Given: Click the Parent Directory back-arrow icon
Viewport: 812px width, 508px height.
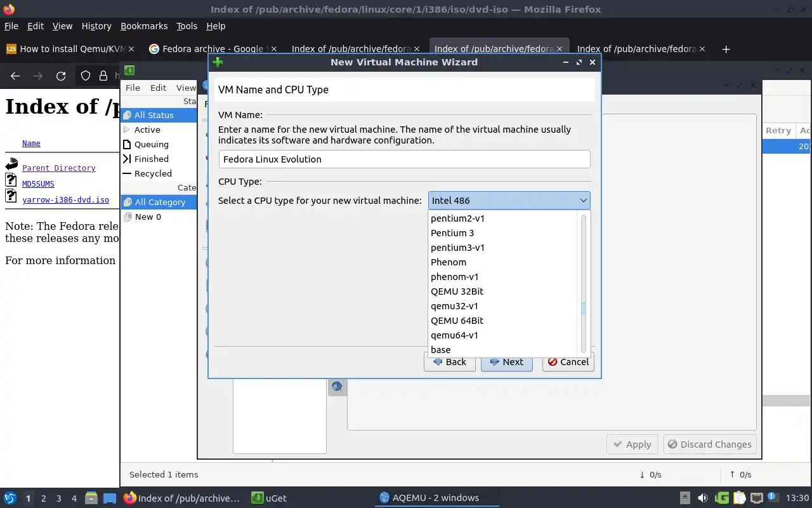Looking at the screenshot, I should click(11, 164).
